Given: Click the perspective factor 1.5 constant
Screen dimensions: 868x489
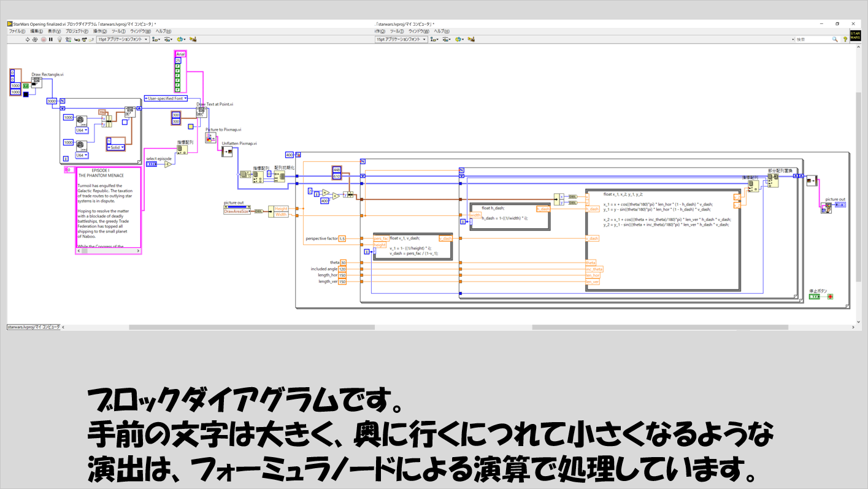Looking at the screenshot, I should click(342, 238).
